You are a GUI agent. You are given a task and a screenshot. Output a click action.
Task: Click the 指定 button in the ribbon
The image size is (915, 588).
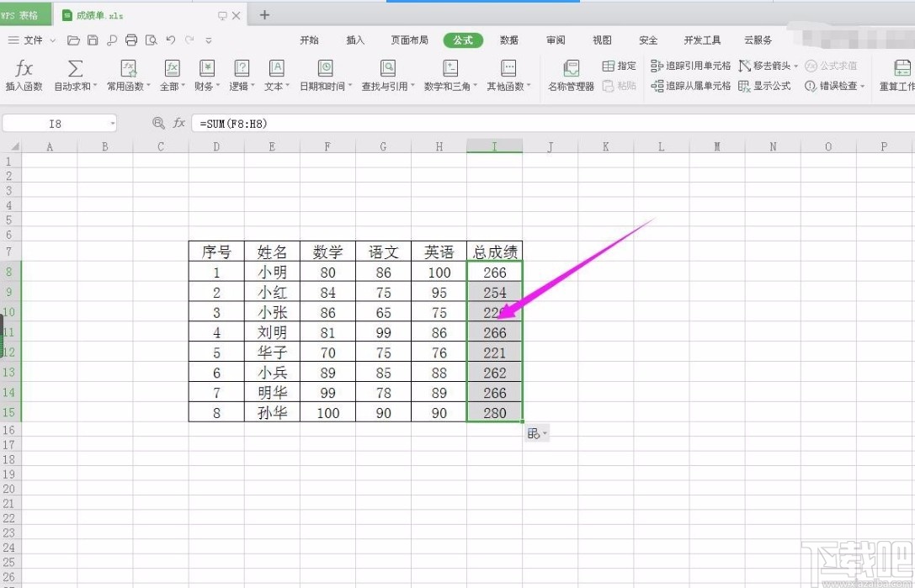click(620, 66)
